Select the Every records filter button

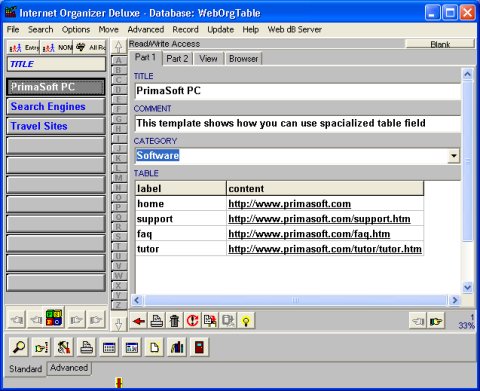[x=23, y=47]
